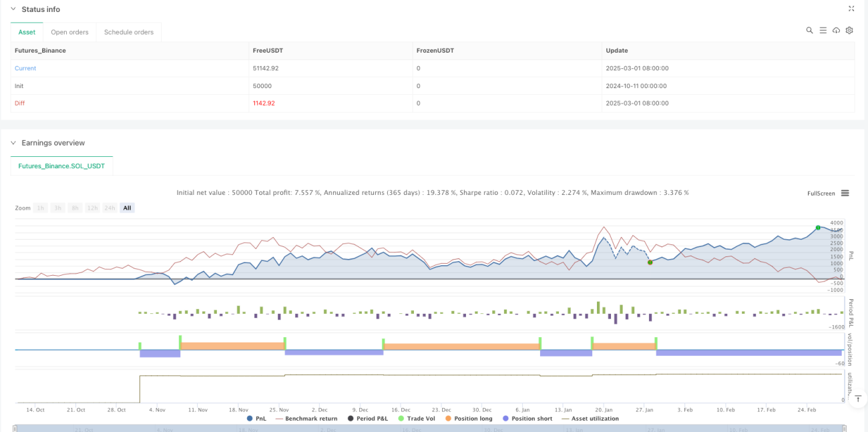Click the cloud download icon
868x432 pixels.
tap(836, 31)
